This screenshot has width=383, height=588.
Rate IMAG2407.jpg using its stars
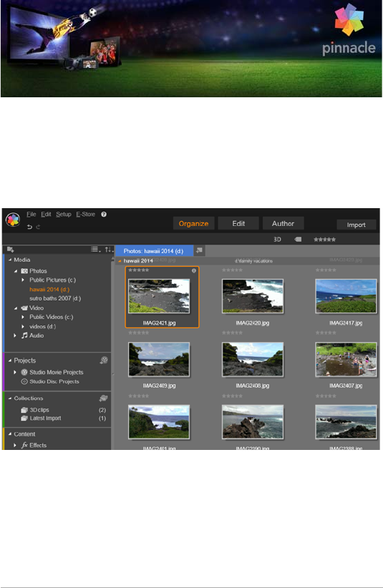click(326, 333)
